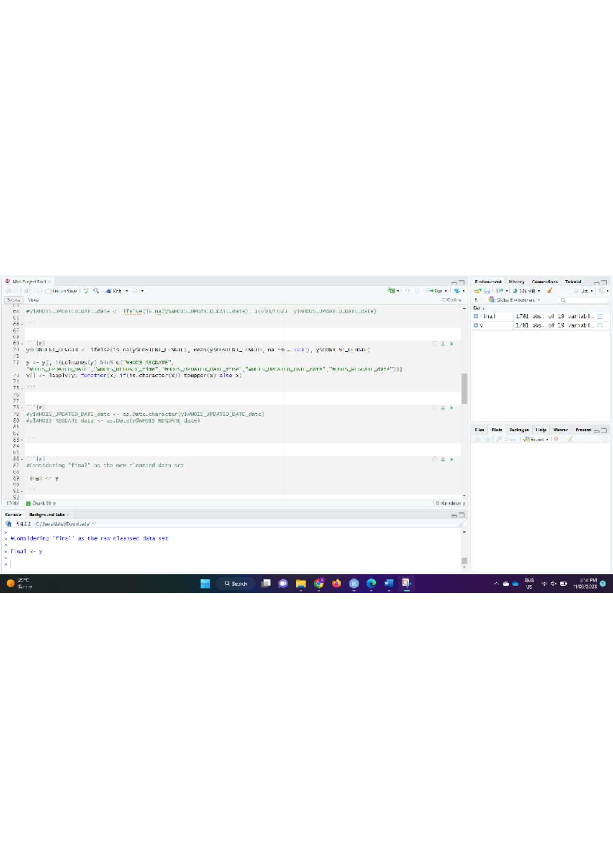Clear environment objects with the broom icon

pyautogui.click(x=550, y=291)
